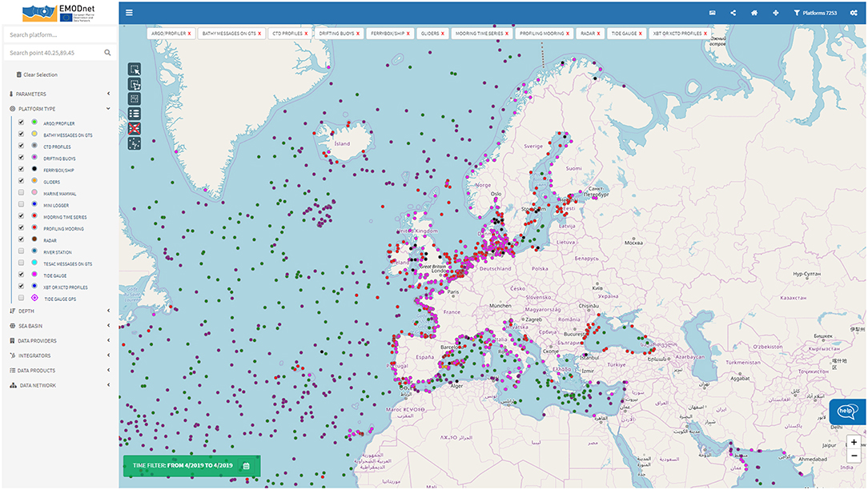
Task: Open the Platforms 7253 filter
Action: [815, 13]
